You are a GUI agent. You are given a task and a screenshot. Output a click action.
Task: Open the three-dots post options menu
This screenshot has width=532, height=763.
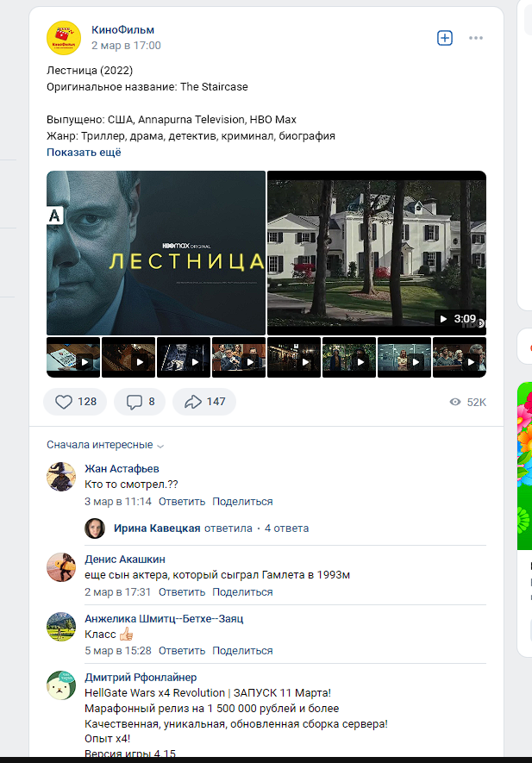pyautogui.click(x=476, y=38)
